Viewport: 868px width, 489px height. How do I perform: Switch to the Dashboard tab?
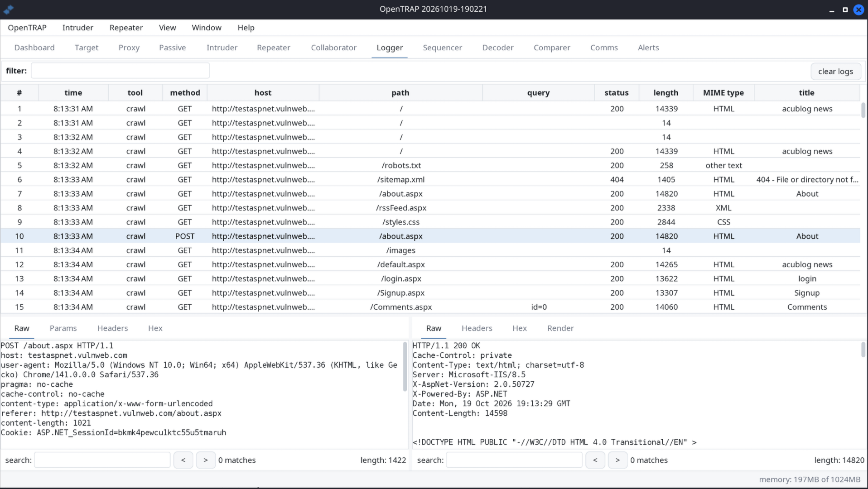point(34,48)
